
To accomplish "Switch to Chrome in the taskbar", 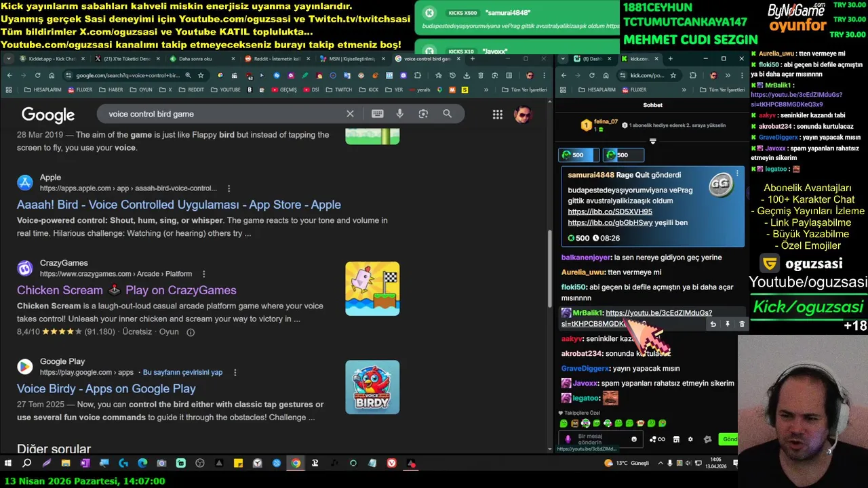I will [x=296, y=464].
